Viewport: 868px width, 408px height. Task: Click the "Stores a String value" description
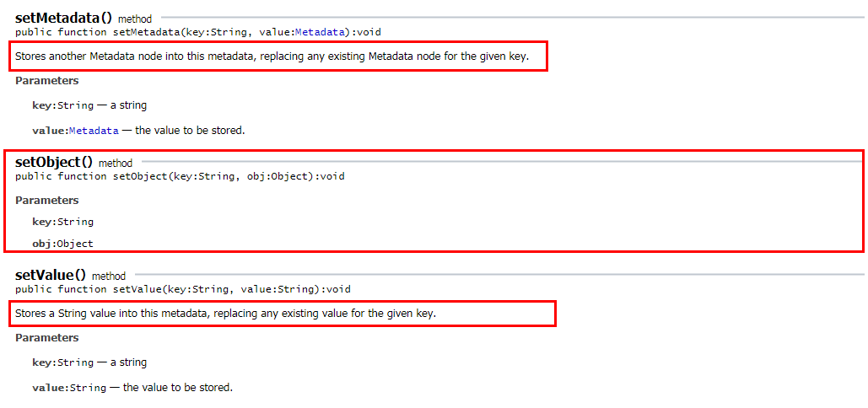click(225, 313)
